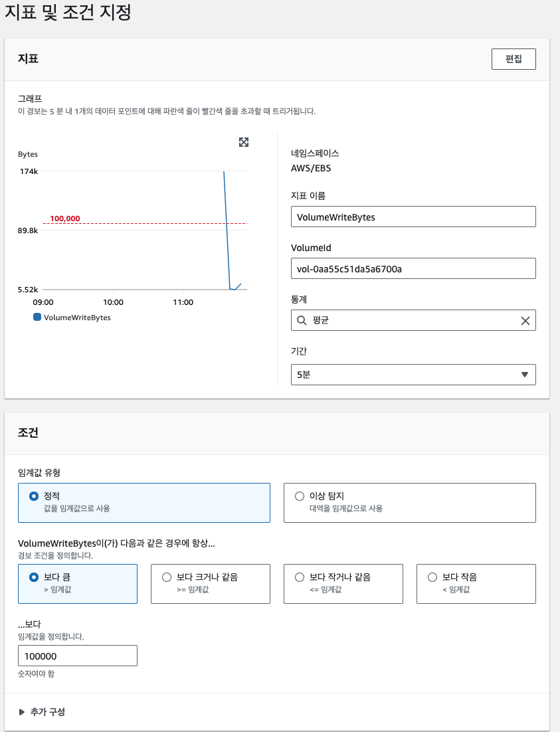Select the 이상 탐지 threshold type radio button
Viewport: 560px width, 732px height.
[x=300, y=496]
